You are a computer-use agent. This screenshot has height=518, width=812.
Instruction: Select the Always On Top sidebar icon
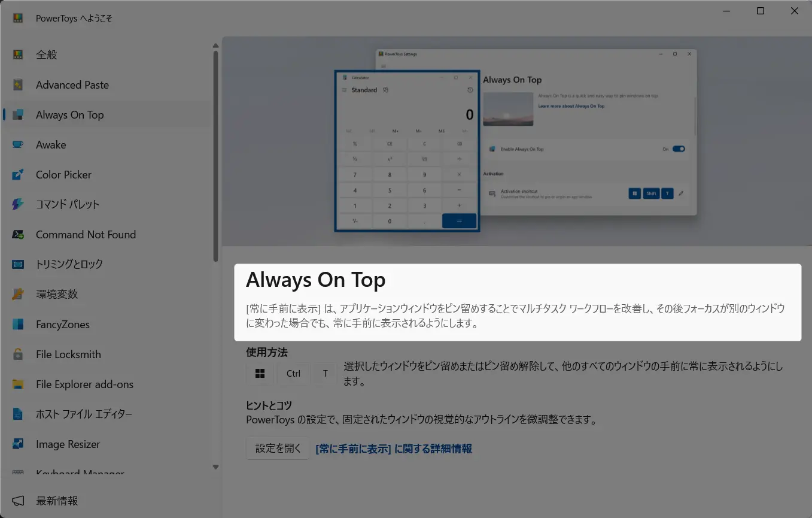pos(18,114)
